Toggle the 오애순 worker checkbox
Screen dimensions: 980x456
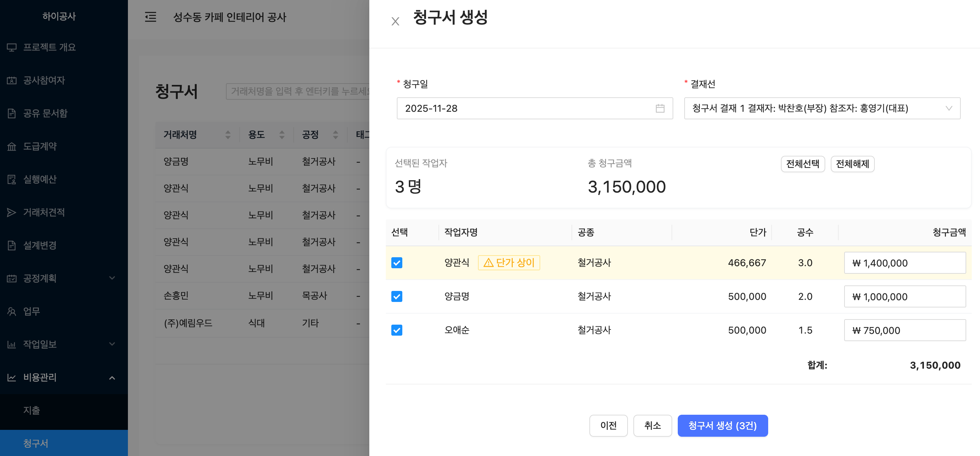point(396,330)
